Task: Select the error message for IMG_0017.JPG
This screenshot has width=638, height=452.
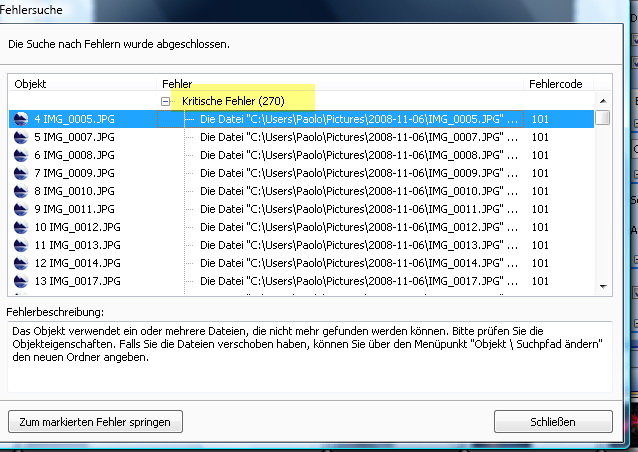Action: click(360, 281)
